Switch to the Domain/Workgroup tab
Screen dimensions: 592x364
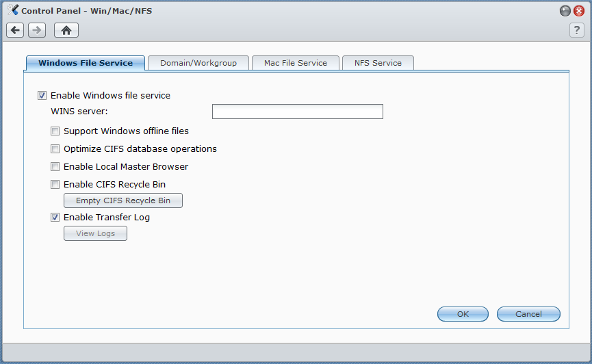pos(198,63)
